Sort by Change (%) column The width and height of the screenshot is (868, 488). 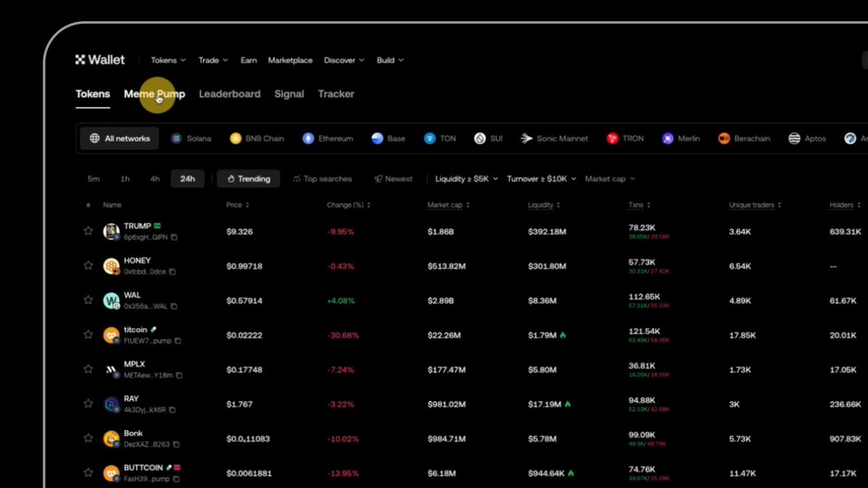click(x=349, y=205)
